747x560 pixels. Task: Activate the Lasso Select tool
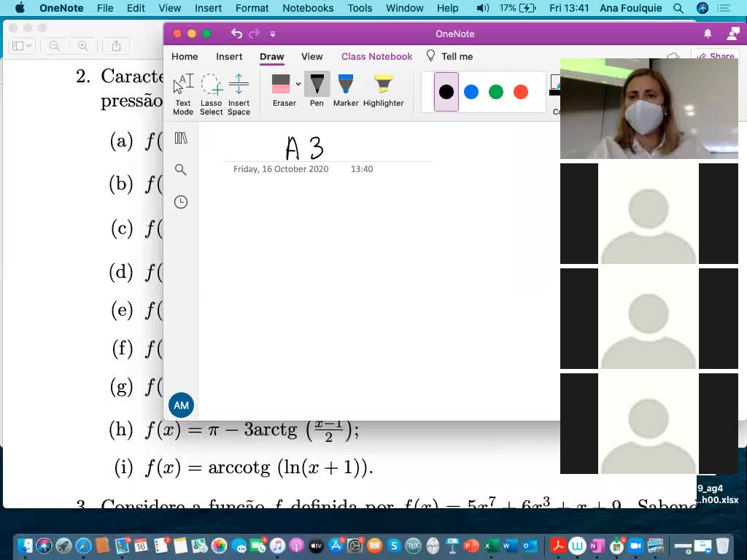211,94
